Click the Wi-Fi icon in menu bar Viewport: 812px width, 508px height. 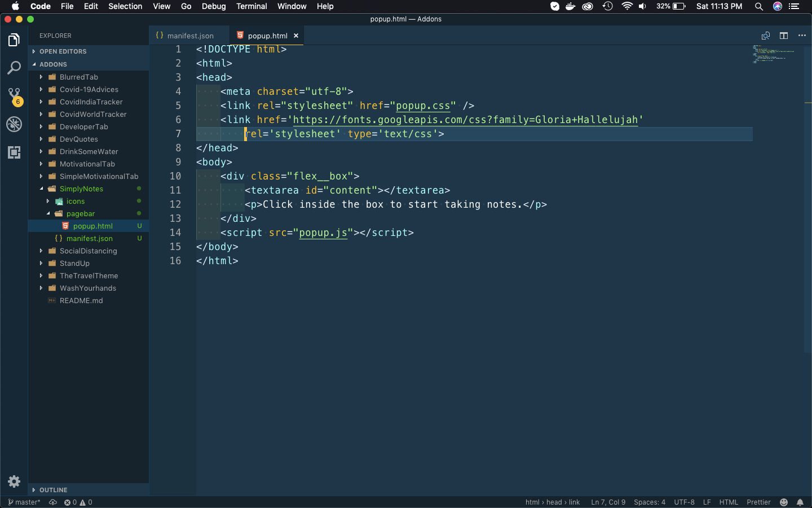(x=627, y=6)
